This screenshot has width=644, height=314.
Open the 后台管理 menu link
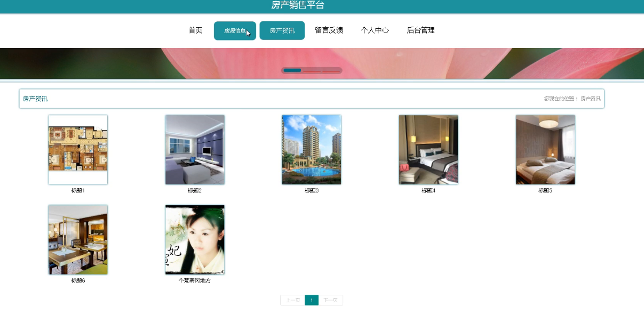420,30
